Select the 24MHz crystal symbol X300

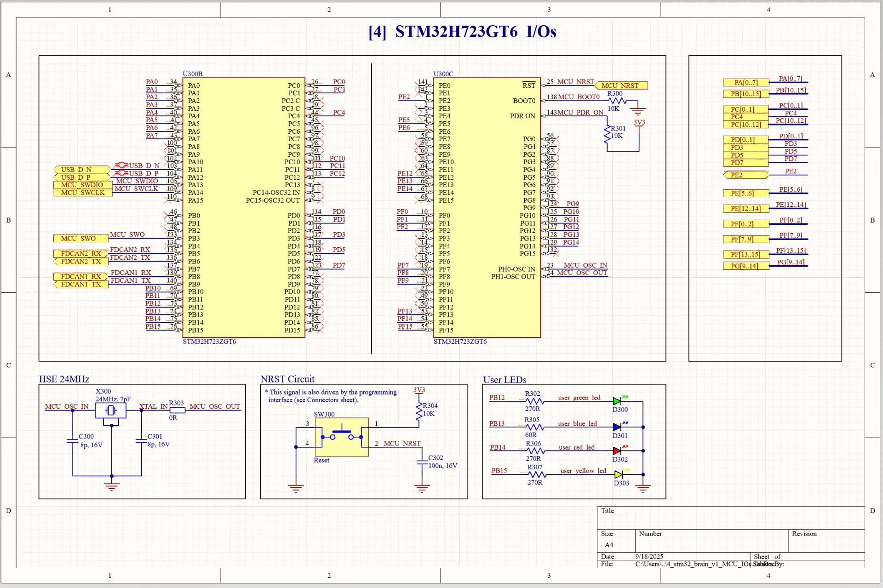111,410
